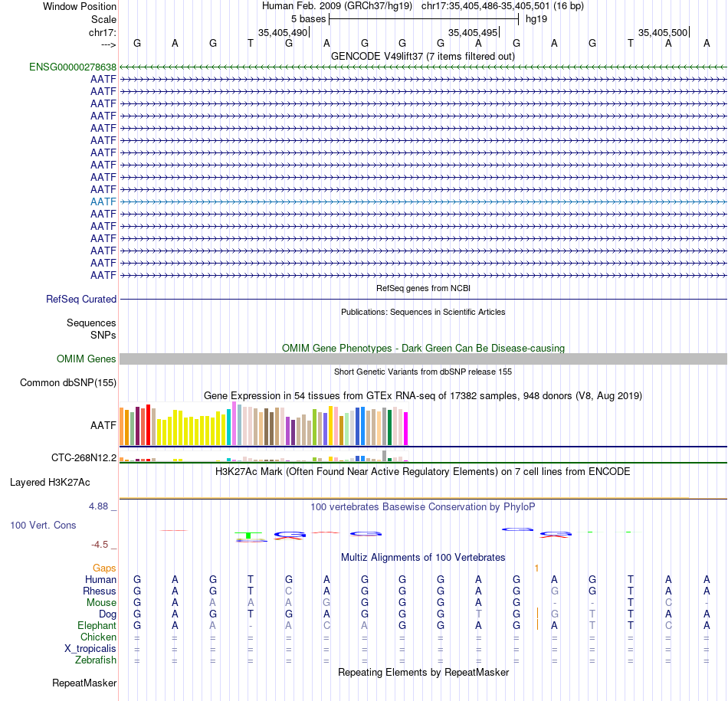Click the 5 bases scale text
This screenshot has width=728, height=701.
[308, 19]
